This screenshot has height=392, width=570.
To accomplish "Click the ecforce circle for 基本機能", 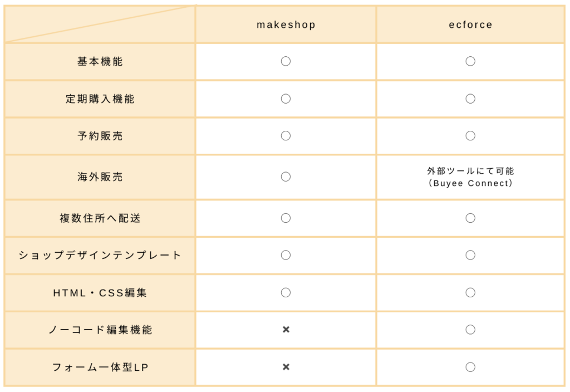I will 470,61.
